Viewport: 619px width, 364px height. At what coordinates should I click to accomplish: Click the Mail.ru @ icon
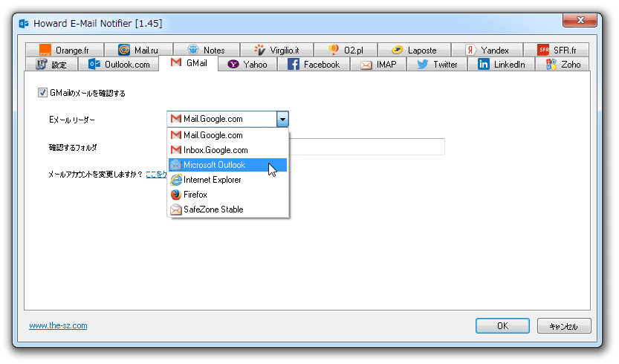point(124,50)
